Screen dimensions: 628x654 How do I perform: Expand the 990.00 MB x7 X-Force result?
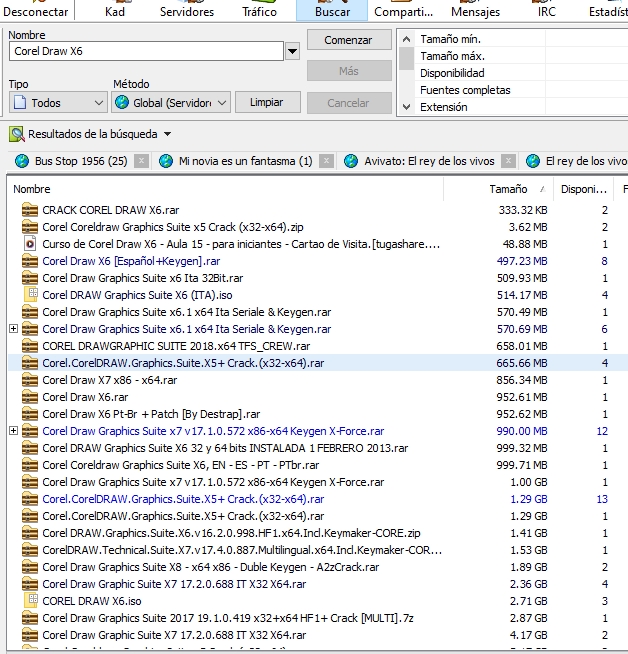coord(13,430)
